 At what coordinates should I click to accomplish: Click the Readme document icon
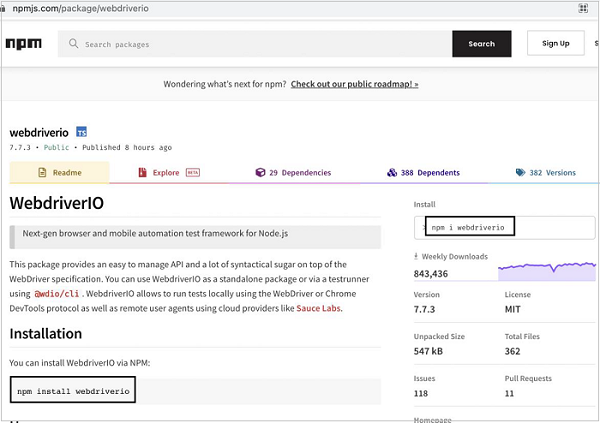[x=42, y=172]
